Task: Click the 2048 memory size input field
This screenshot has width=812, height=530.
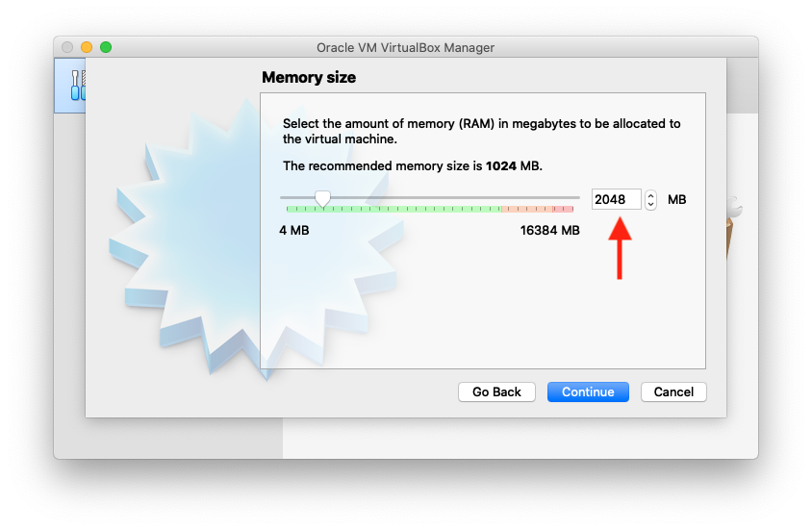Action: 616,199
